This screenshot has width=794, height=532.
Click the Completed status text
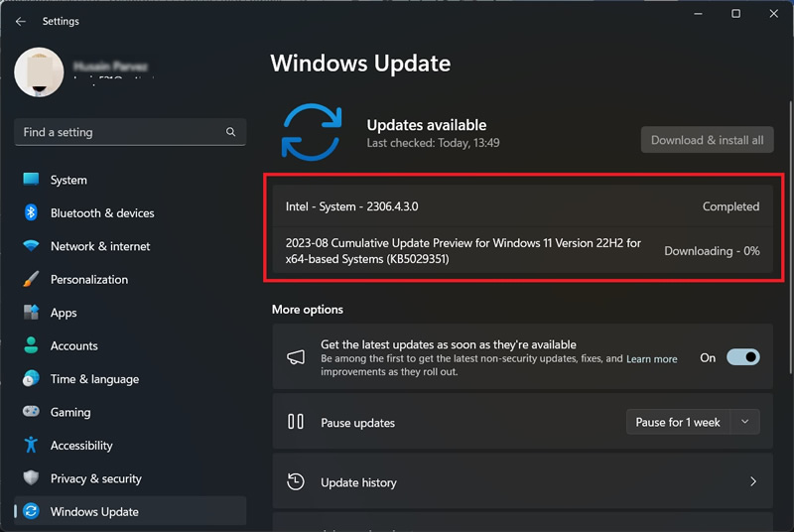click(x=730, y=206)
